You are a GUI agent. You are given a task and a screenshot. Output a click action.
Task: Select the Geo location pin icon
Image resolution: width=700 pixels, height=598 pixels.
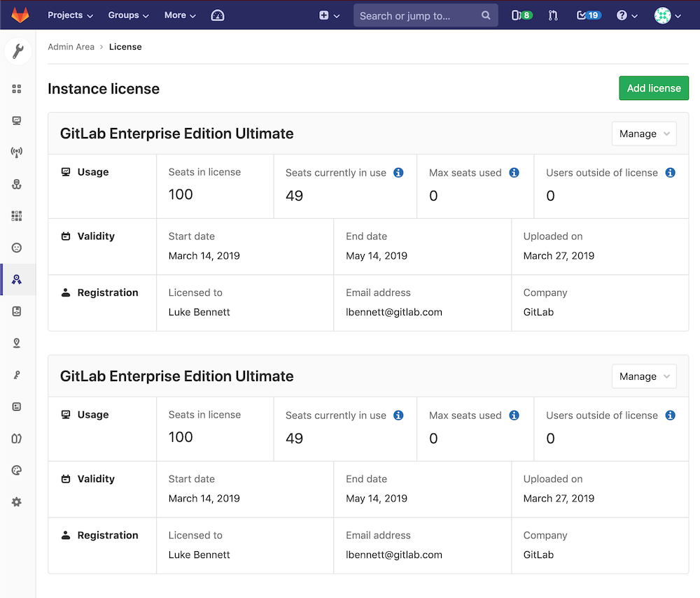pos(17,343)
